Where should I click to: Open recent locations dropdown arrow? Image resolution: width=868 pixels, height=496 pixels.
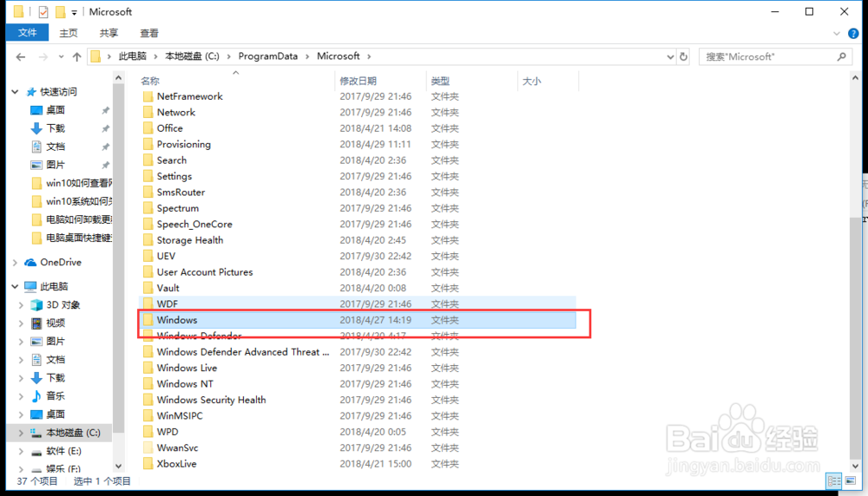[61, 56]
